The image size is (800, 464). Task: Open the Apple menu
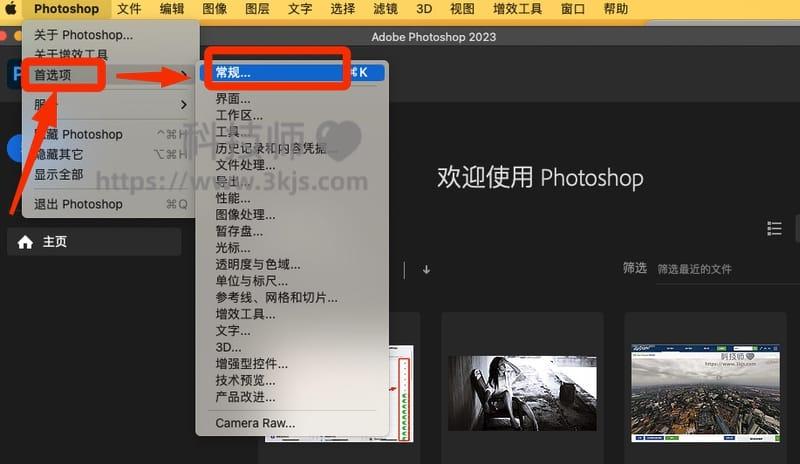tap(11, 9)
